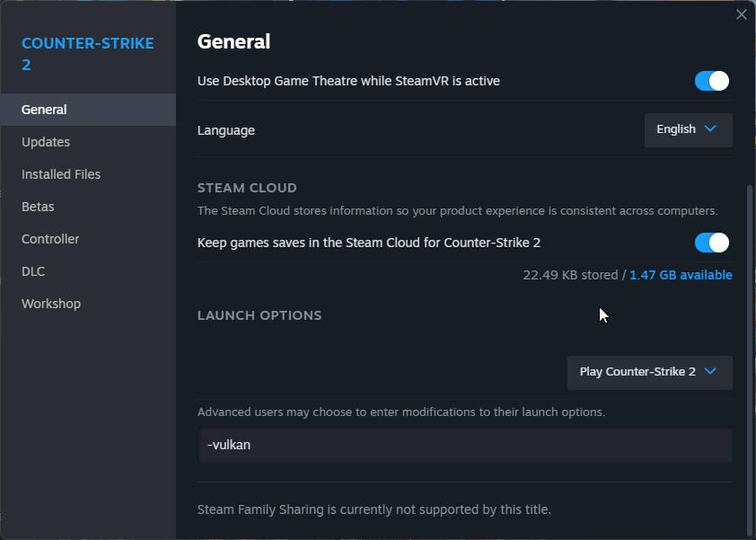The image size is (756, 540).
Task: Click the launch options field containing -vulkan
Action: (x=465, y=445)
